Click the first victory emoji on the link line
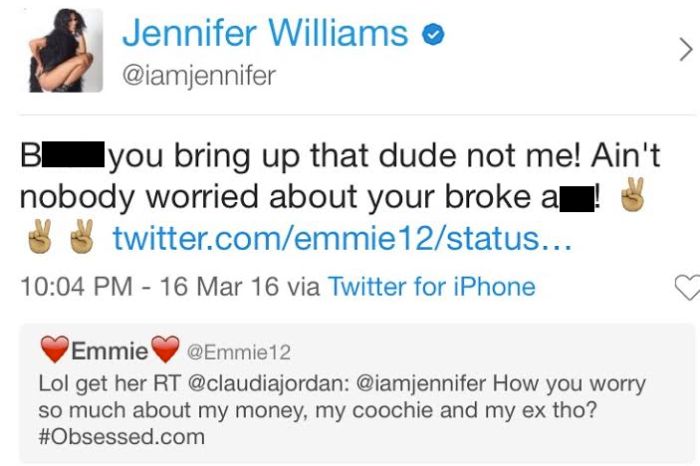This screenshot has width=700, height=466. tap(39, 240)
